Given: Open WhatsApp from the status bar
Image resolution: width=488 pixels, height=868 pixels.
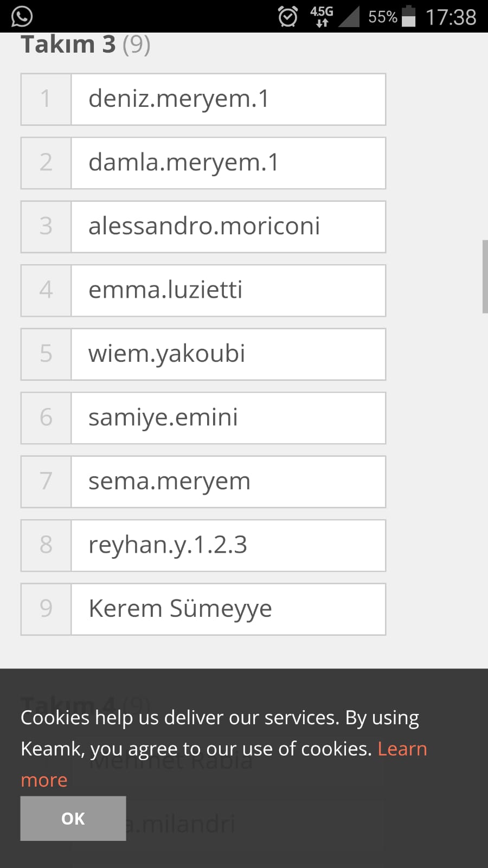Looking at the screenshot, I should 20,16.
